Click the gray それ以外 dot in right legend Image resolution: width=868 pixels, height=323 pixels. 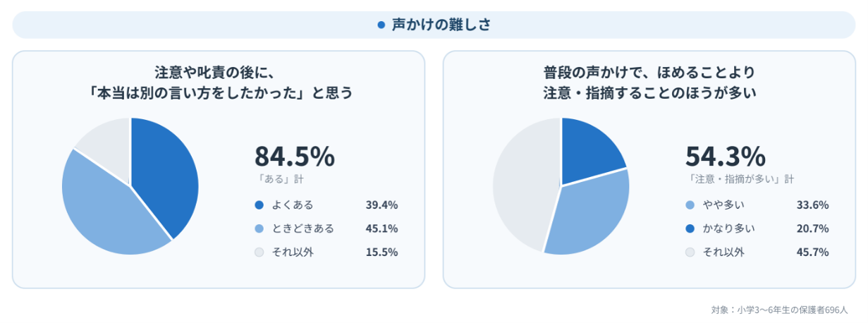[x=690, y=252]
